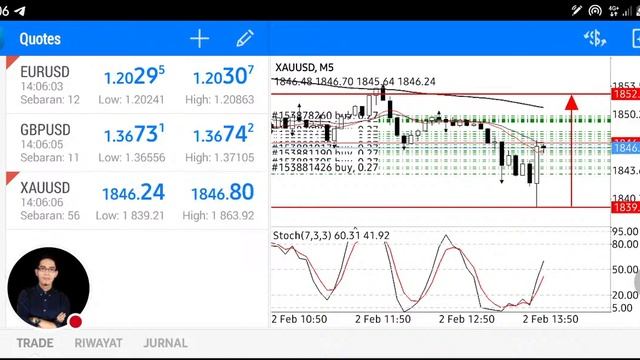Tap XAUUSD bid price 1846.24
Screen dimensions: 640x360
click(x=133, y=193)
